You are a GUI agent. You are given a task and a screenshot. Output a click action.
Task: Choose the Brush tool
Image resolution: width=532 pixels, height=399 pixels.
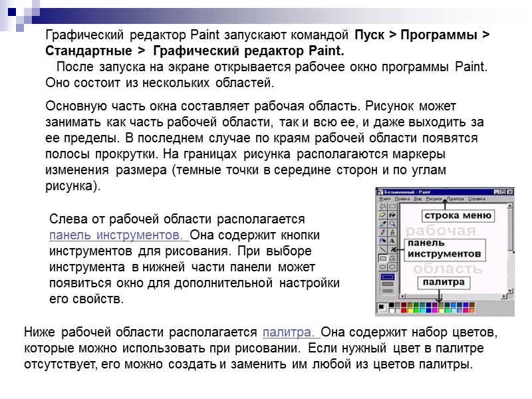[x=392, y=232]
